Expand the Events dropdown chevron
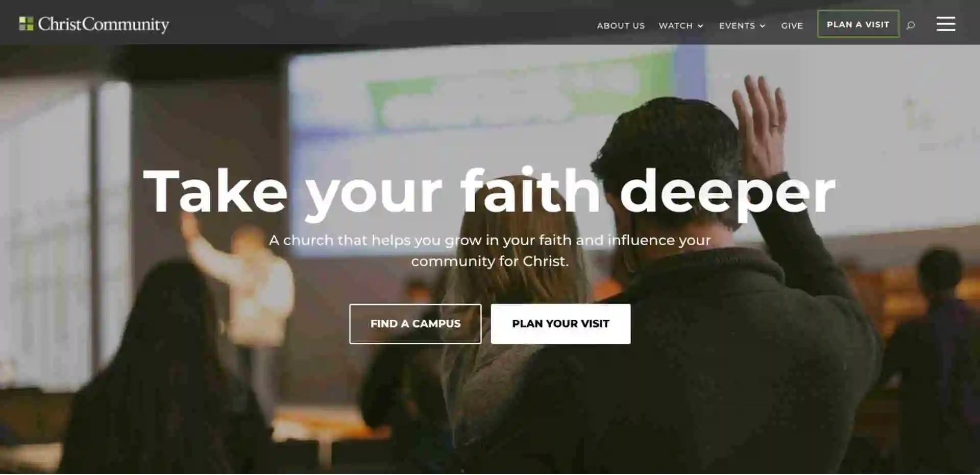The width and height of the screenshot is (980, 475). 763,26
